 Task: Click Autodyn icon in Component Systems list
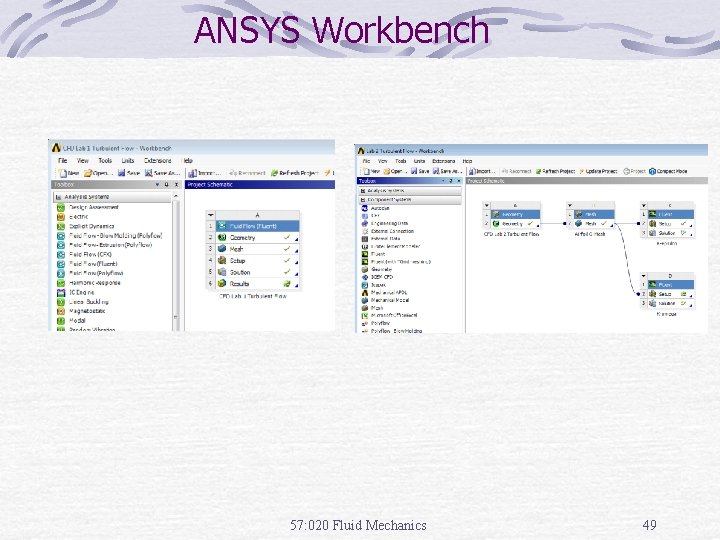click(365, 208)
